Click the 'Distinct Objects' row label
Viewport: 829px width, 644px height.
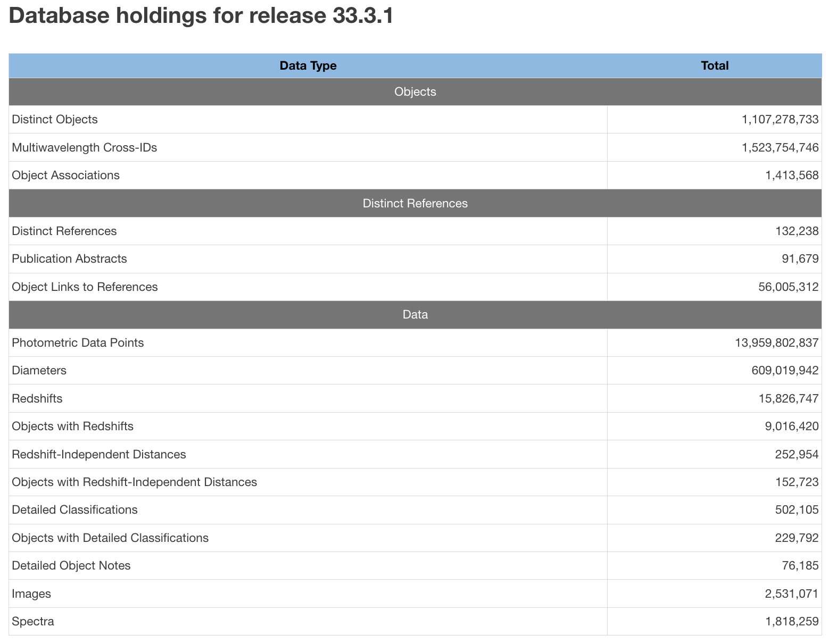coord(55,120)
